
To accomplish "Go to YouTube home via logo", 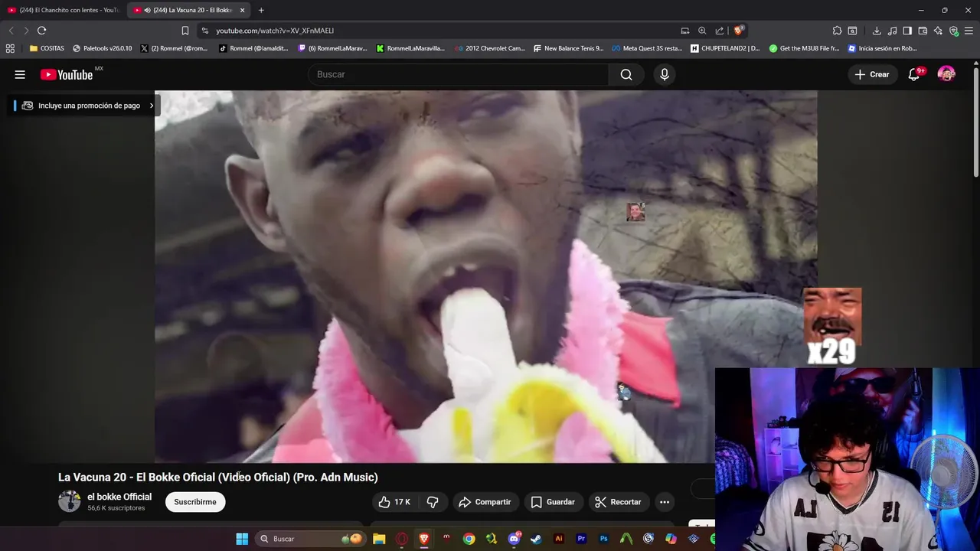I will [x=67, y=74].
